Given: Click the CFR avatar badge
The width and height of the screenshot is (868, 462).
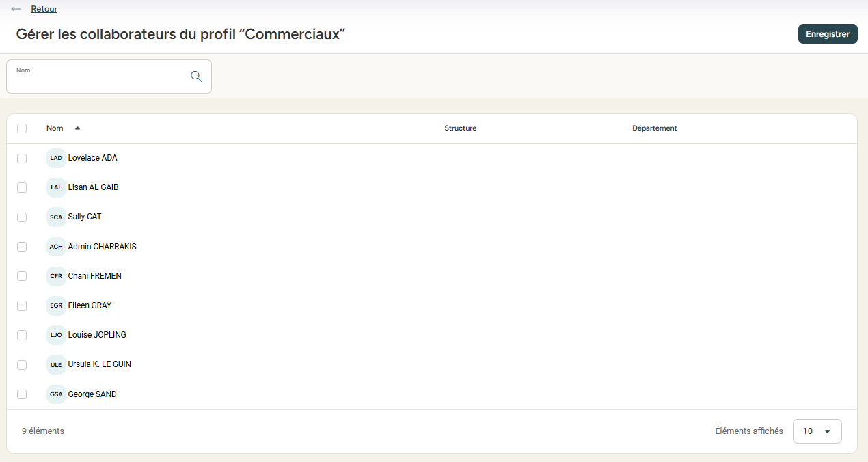Looking at the screenshot, I should pos(56,276).
